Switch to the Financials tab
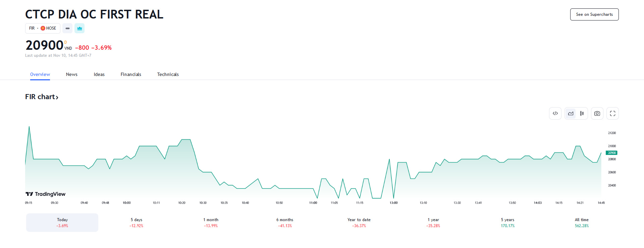Viewport: 644px width, 248px height. coord(131,74)
